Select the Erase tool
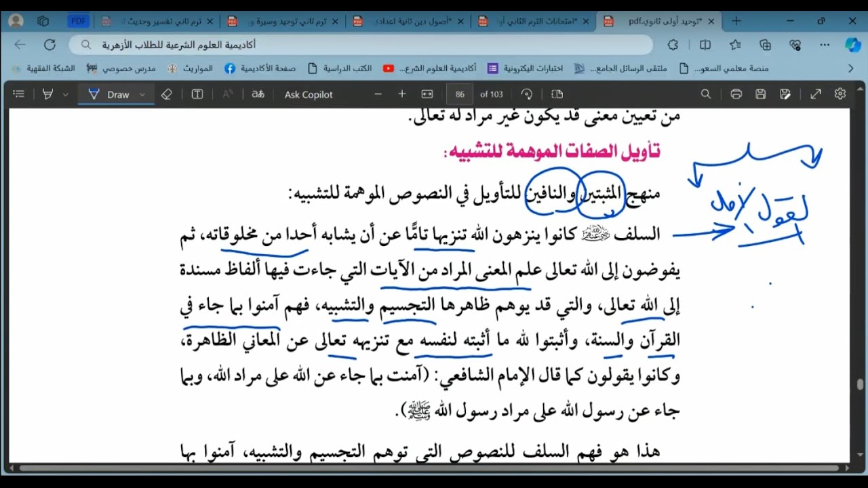The height and width of the screenshot is (488, 868). tap(167, 94)
